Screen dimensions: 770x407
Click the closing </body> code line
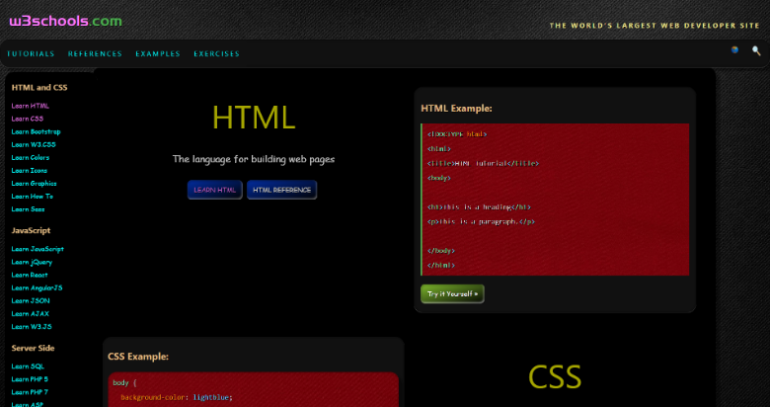click(x=441, y=250)
